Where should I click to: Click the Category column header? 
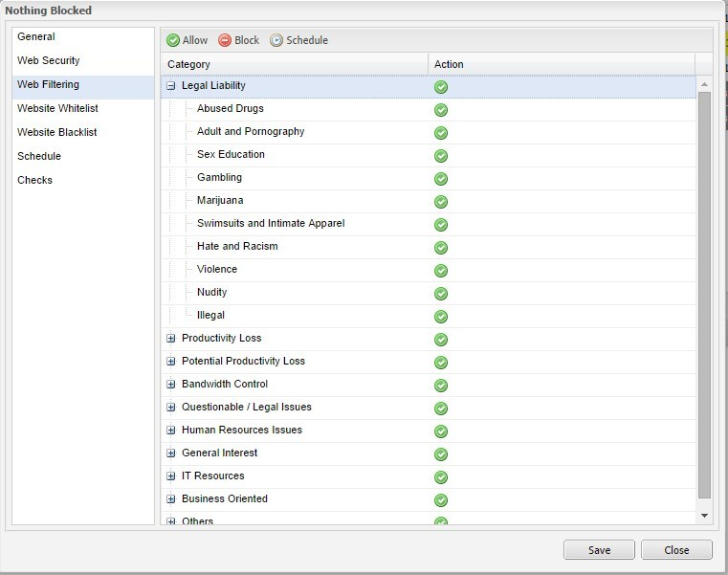coord(295,64)
